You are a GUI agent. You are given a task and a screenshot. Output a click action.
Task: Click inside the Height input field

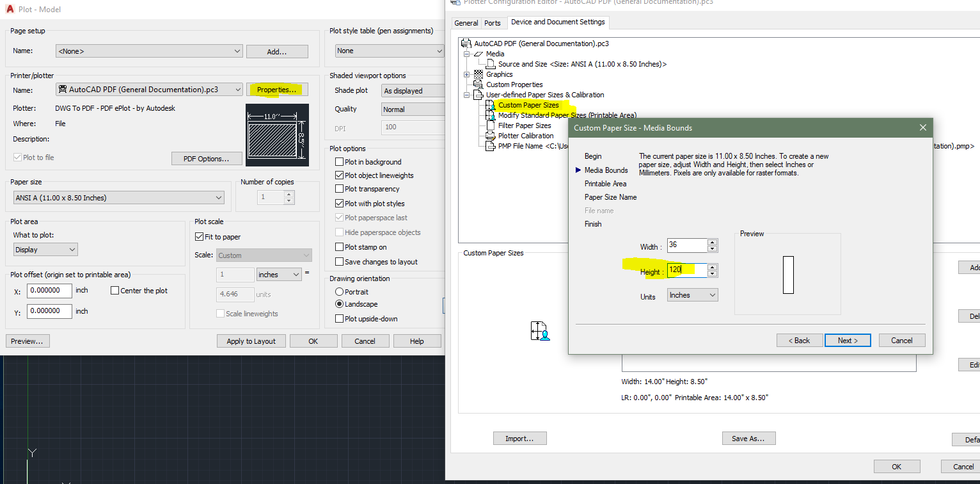click(x=688, y=270)
